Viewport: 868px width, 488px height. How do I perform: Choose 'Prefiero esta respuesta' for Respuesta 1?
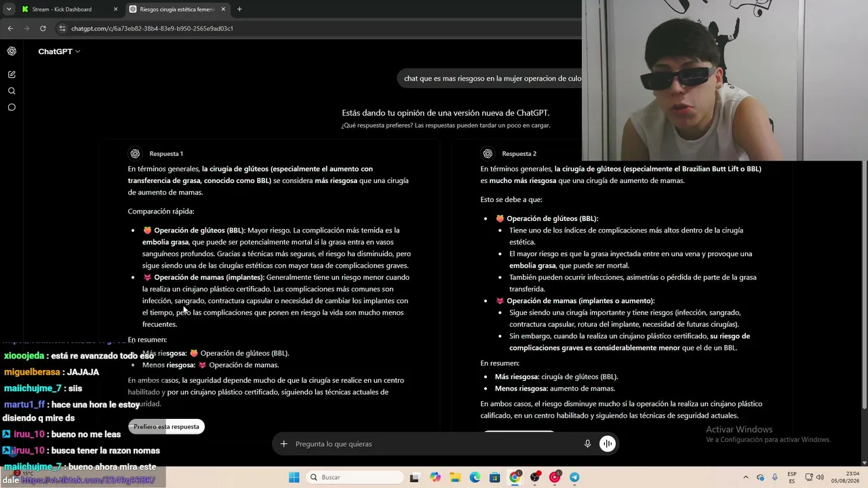click(x=166, y=426)
